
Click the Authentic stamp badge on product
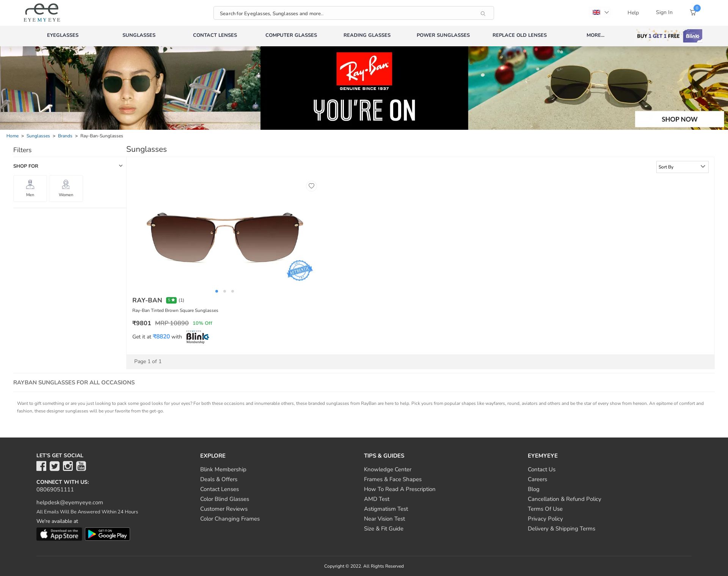pyautogui.click(x=300, y=270)
